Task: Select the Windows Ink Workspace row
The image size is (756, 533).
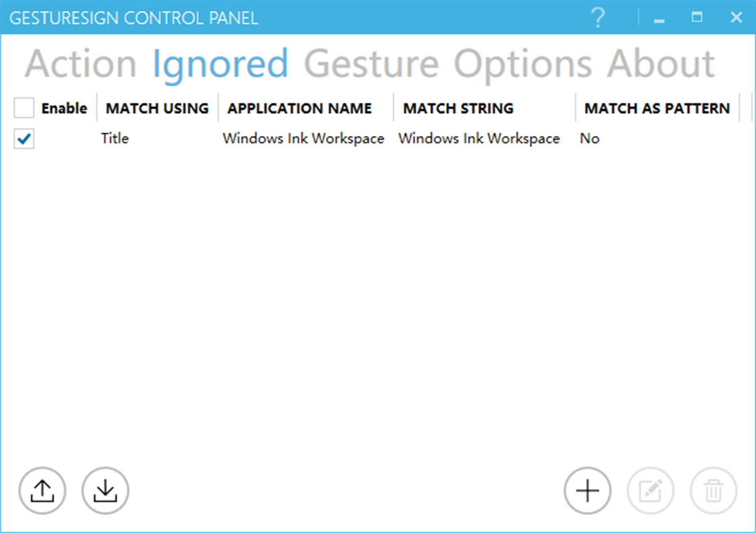Action: (x=305, y=138)
